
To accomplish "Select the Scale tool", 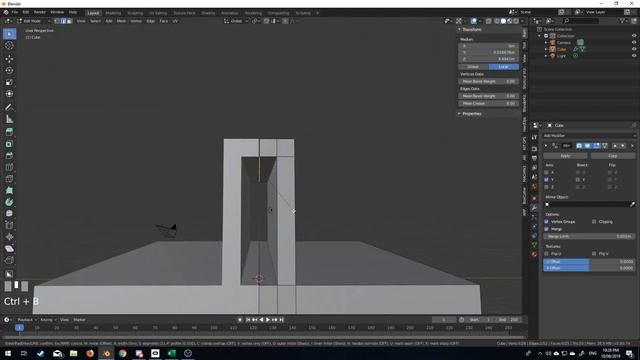I will coord(9,82).
